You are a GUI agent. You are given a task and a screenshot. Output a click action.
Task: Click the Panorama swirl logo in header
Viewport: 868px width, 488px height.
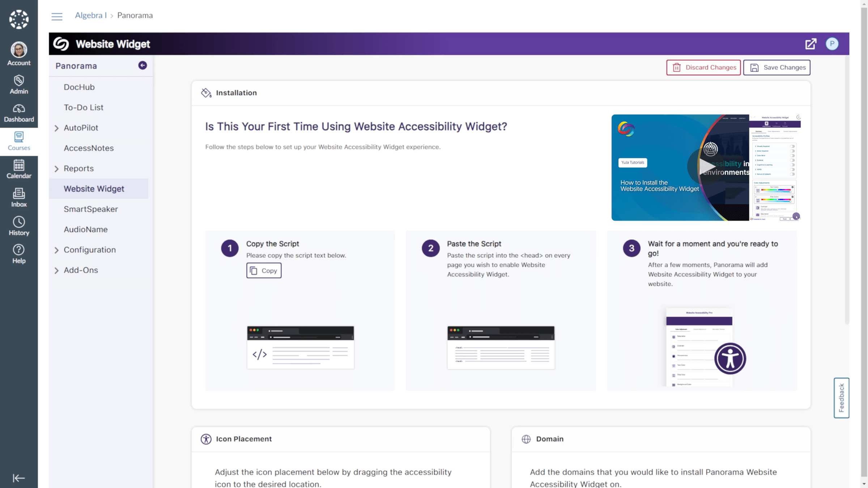coord(61,44)
